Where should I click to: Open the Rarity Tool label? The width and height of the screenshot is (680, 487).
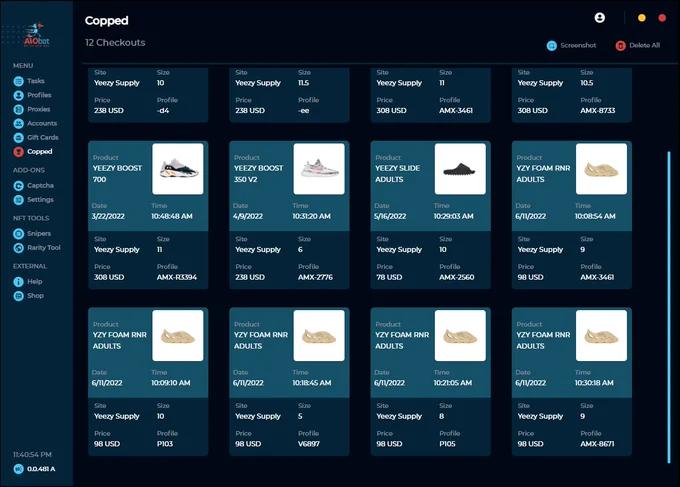coord(44,248)
